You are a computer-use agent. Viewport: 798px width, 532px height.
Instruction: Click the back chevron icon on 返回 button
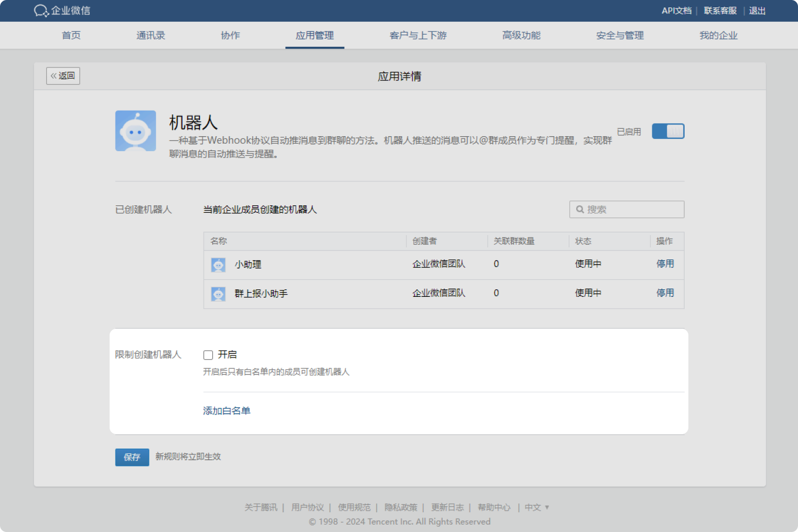[x=54, y=76]
